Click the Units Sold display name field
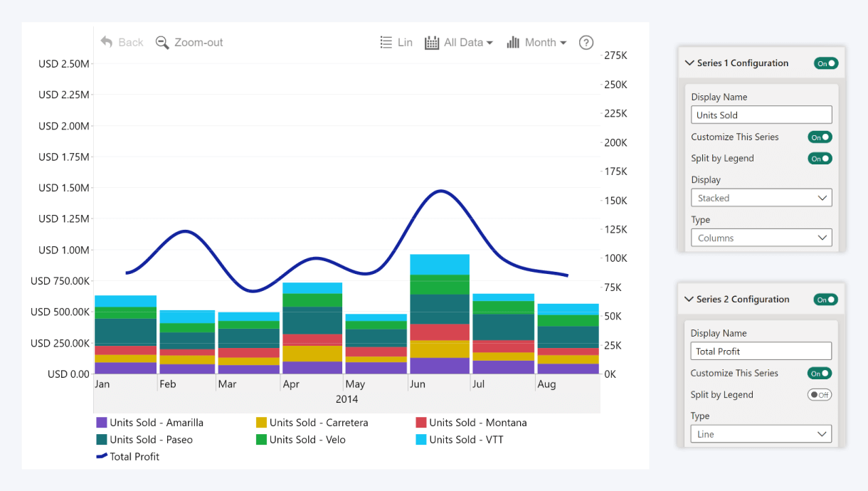 (x=761, y=115)
